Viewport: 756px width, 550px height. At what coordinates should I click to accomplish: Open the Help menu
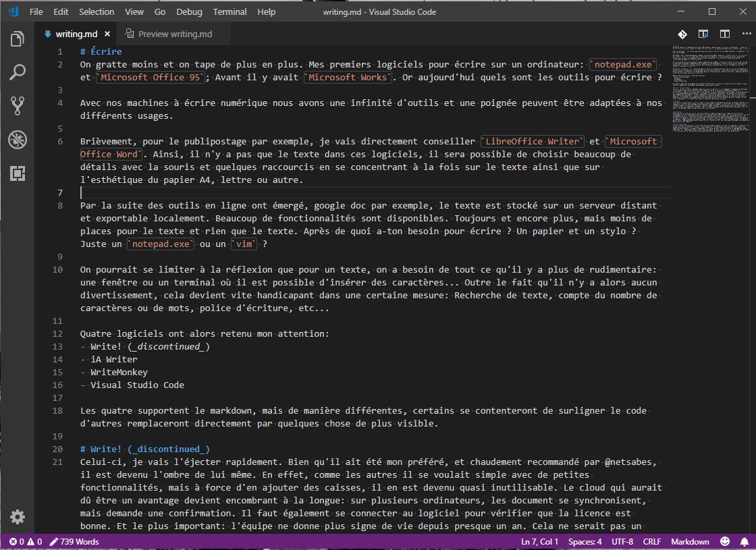tap(266, 11)
